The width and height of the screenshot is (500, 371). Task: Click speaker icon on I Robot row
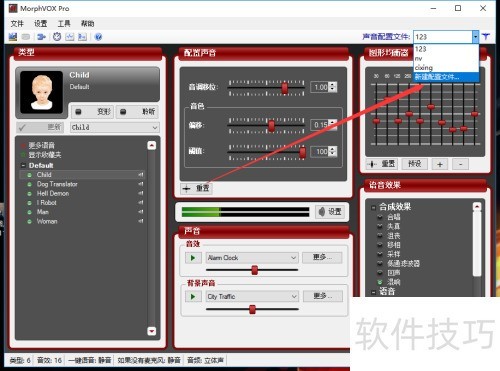141,202
